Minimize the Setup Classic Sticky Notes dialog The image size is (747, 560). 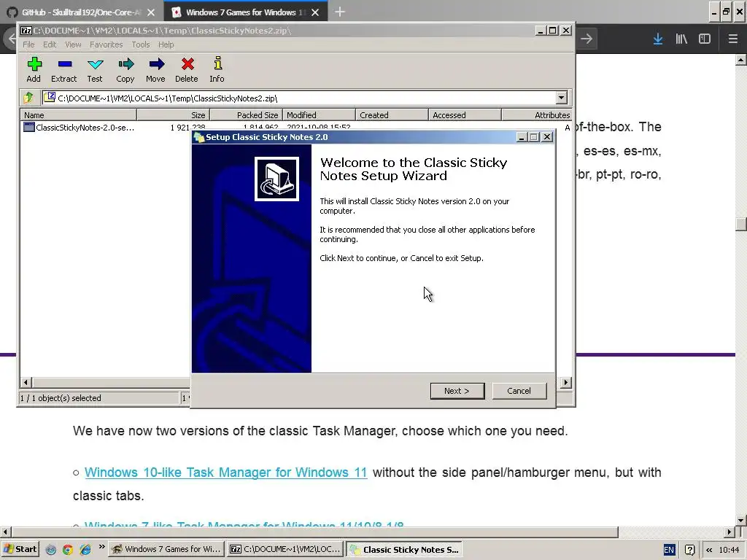coord(522,137)
